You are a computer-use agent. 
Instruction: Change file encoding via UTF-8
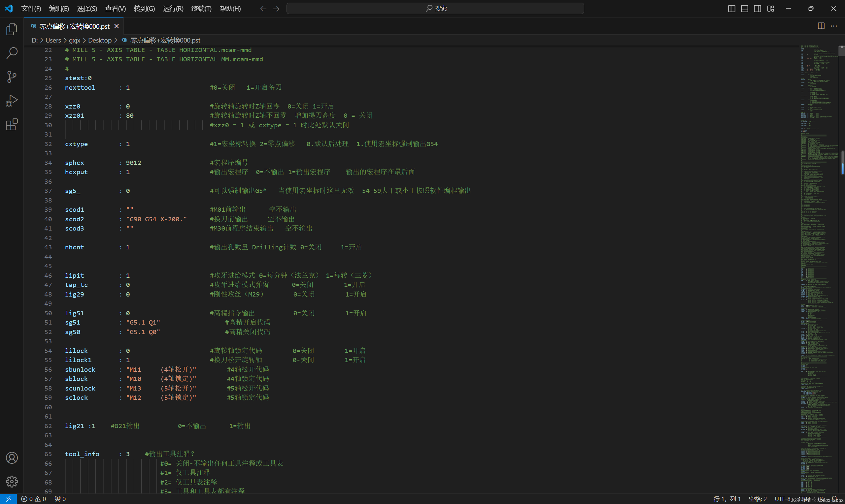pyautogui.click(x=783, y=499)
